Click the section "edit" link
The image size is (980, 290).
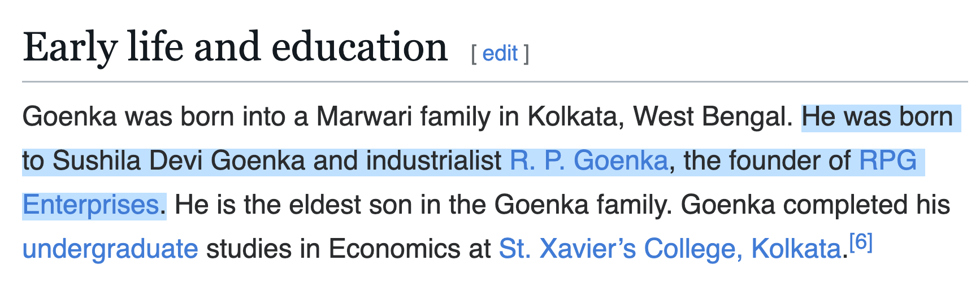click(x=500, y=53)
